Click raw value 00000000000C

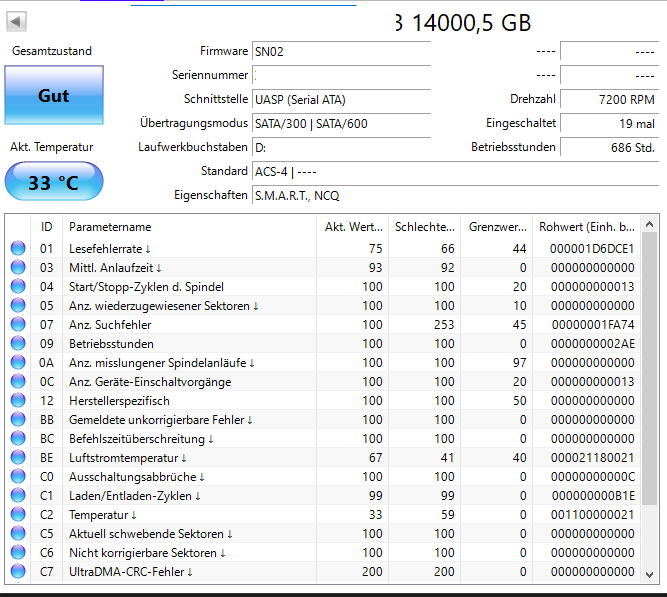pos(593,477)
